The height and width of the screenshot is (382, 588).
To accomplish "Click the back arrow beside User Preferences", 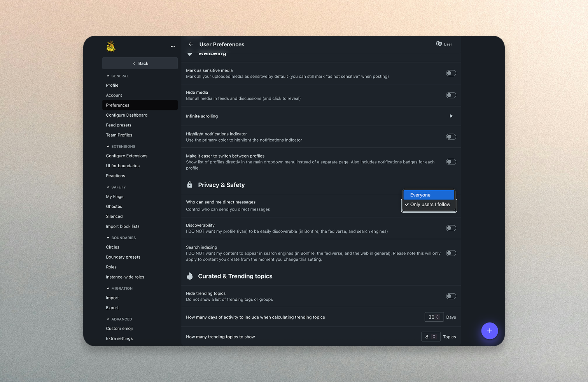I will 191,44.
